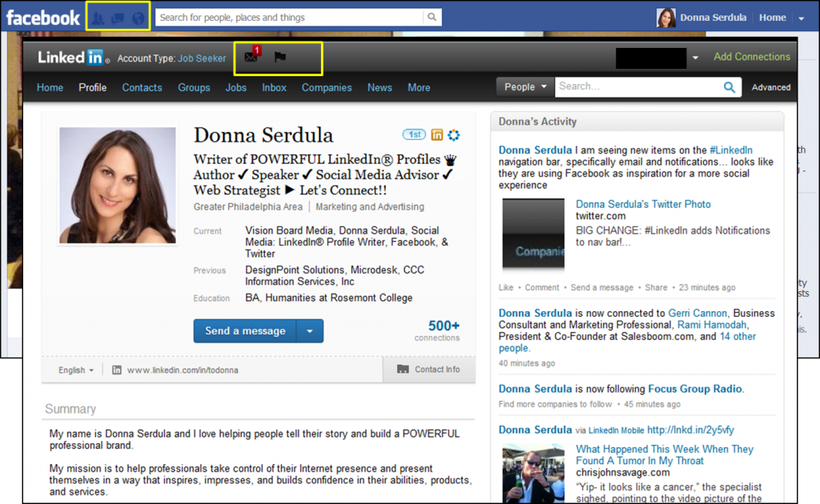Screen dimensions: 820x504
Task: Open Facebook notifications globe icon
Action: (138, 18)
